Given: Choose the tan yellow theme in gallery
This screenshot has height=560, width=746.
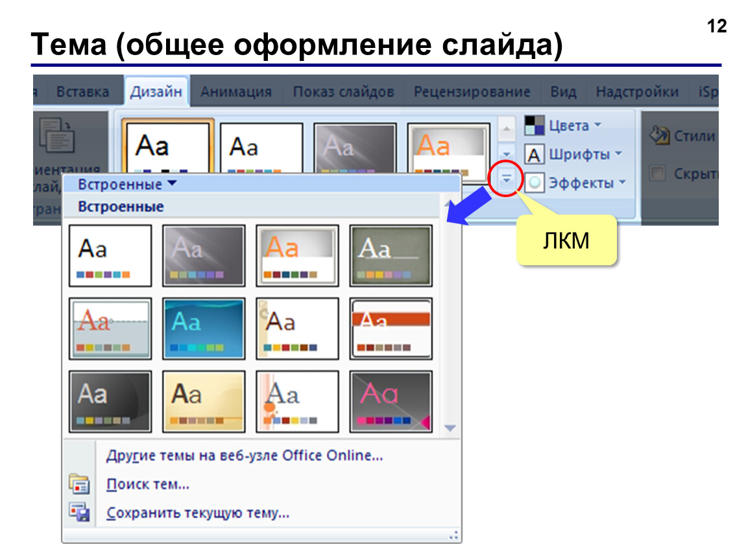Looking at the screenshot, I should (x=204, y=402).
